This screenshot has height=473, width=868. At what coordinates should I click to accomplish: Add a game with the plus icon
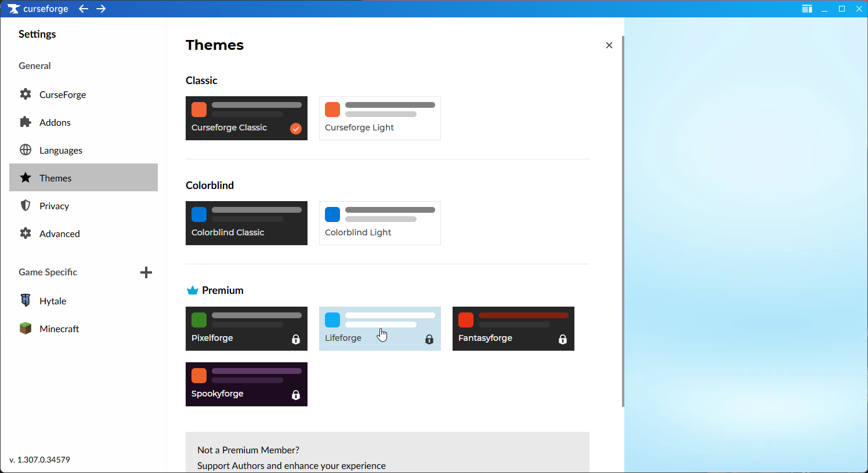[x=146, y=272]
